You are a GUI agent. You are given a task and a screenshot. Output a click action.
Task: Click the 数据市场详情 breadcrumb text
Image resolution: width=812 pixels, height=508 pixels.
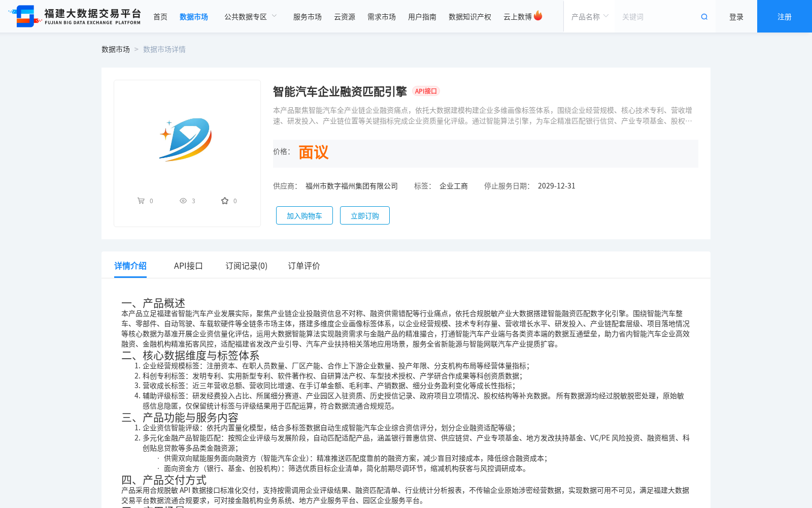(164, 49)
